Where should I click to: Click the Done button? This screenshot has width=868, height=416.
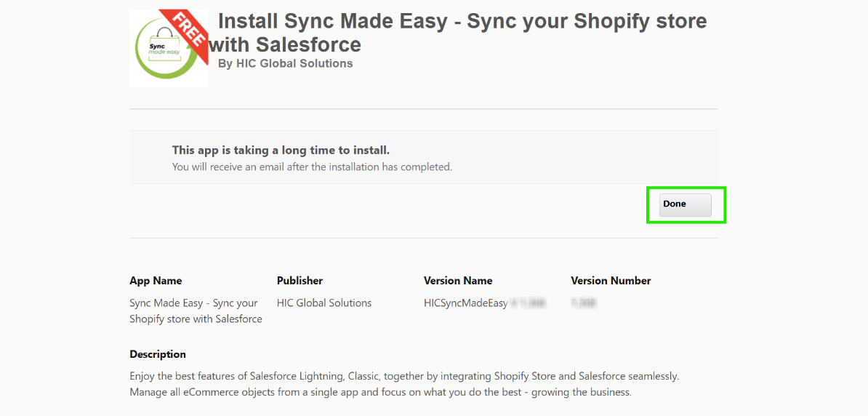(x=685, y=204)
